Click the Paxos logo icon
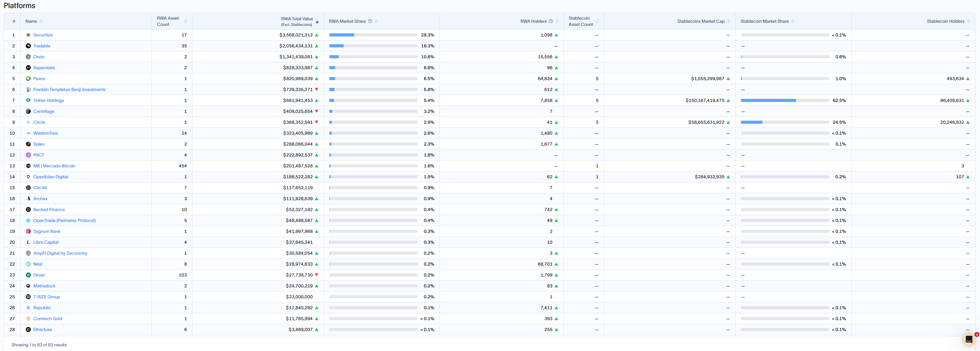980x351 pixels. click(x=28, y=79)
